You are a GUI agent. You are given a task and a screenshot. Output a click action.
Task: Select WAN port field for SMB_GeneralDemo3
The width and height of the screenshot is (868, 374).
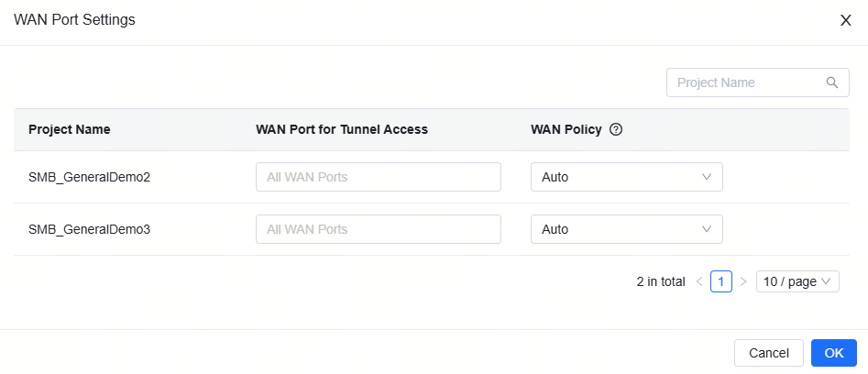point(379,229)
